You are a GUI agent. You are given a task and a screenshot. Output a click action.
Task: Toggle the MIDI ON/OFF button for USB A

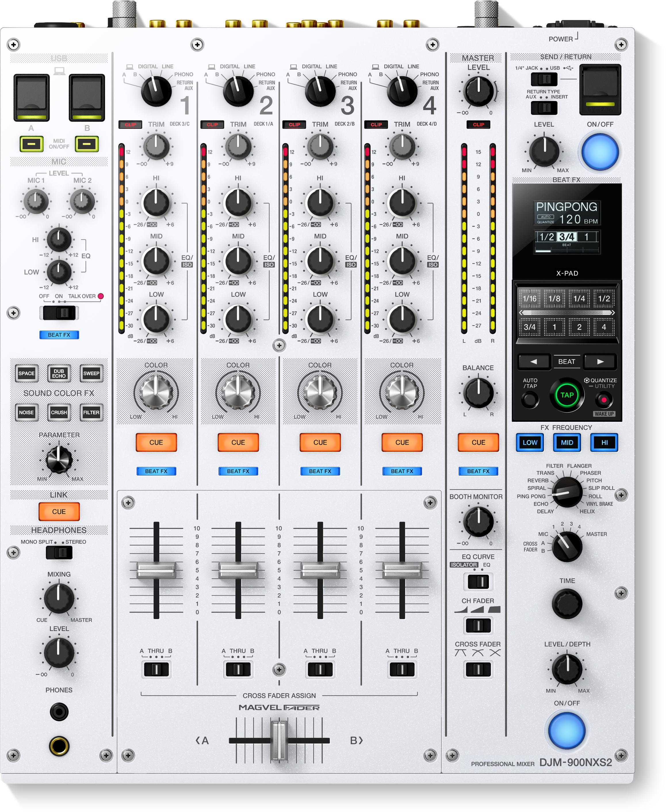point(31,144)
